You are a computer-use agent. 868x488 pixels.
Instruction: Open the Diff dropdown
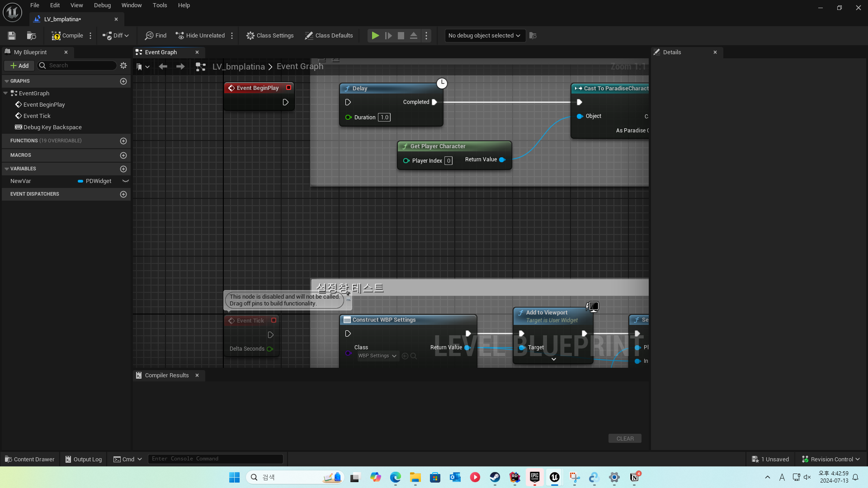(x=116, y=36)
